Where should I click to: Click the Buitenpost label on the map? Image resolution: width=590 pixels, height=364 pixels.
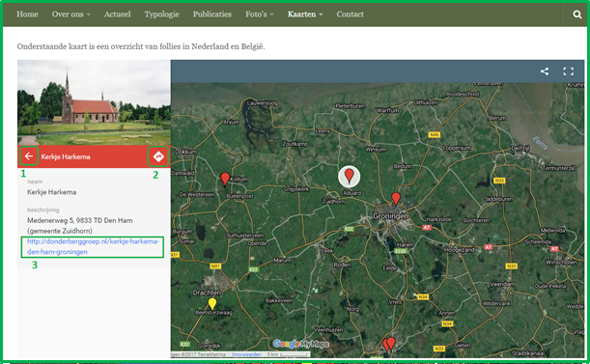click(x=240, y=196)
